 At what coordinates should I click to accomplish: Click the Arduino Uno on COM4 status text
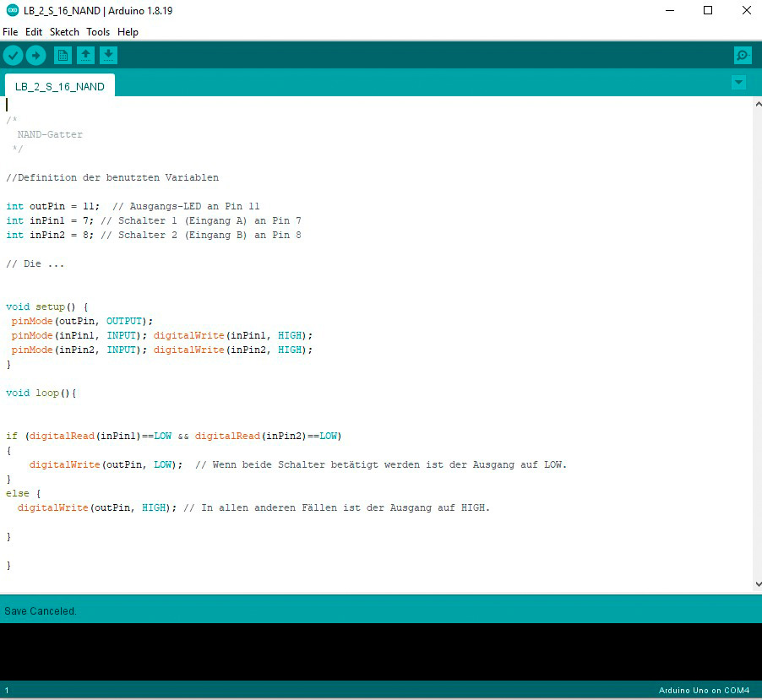[704, 691]
